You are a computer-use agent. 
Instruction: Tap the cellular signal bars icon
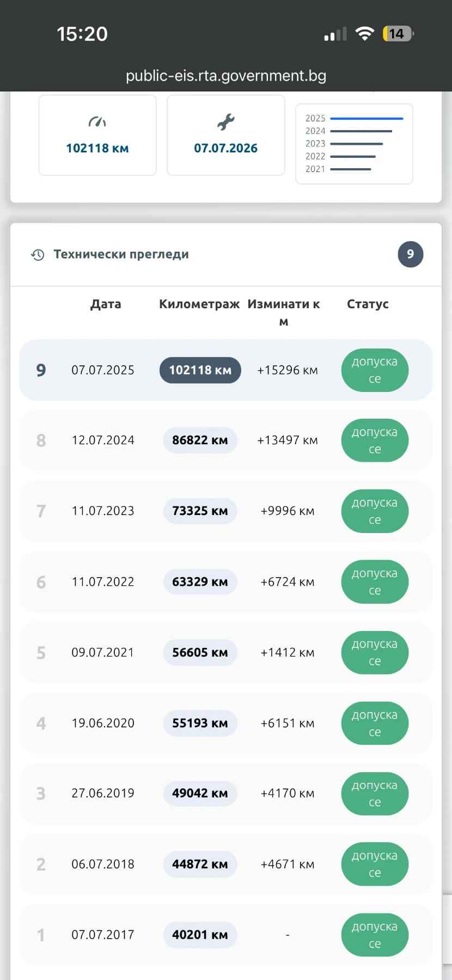click(335, 34)
